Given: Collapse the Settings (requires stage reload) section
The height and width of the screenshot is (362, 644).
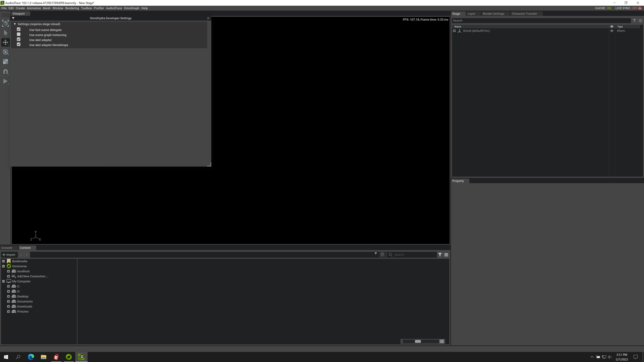Looking at the screenshot, I should (15, 24).
